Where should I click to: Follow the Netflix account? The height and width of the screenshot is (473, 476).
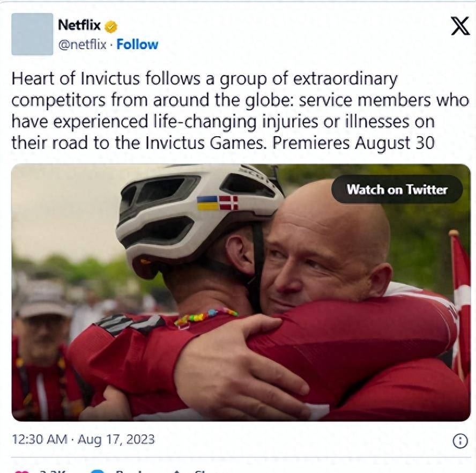click(x=137, y=45)
